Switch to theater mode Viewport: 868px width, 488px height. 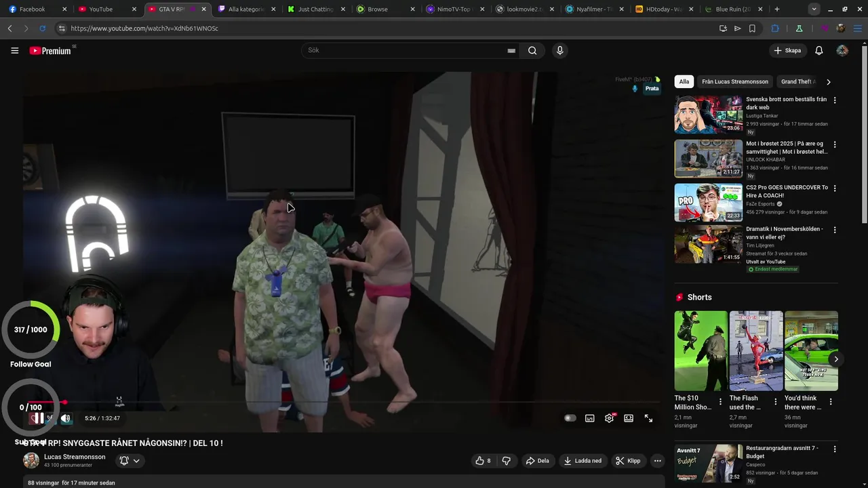click(x=629, y=418)
